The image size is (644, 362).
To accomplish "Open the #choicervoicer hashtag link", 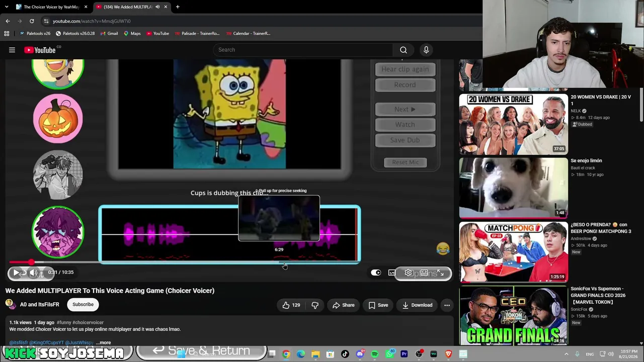I will point(88,322).
